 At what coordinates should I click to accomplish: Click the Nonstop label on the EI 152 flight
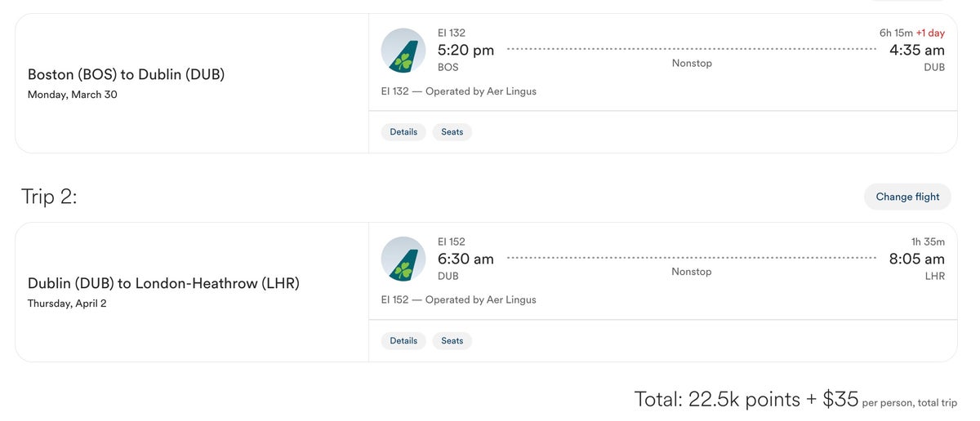click(692, 272)
